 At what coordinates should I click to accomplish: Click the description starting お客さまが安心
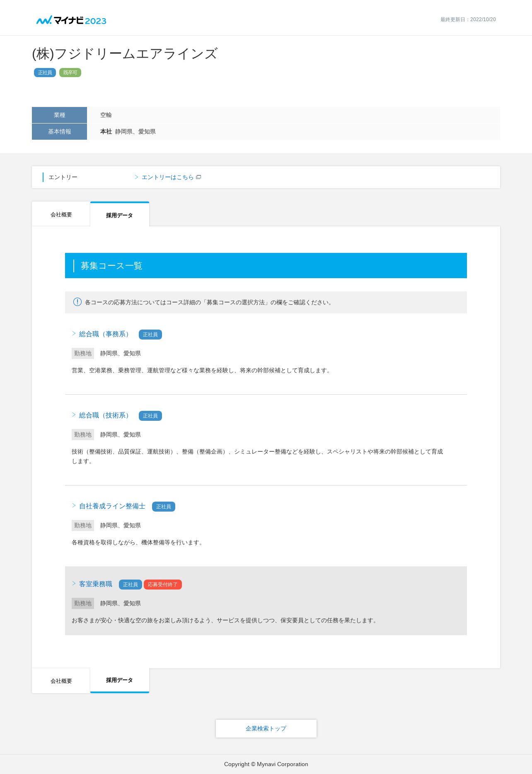225,620
